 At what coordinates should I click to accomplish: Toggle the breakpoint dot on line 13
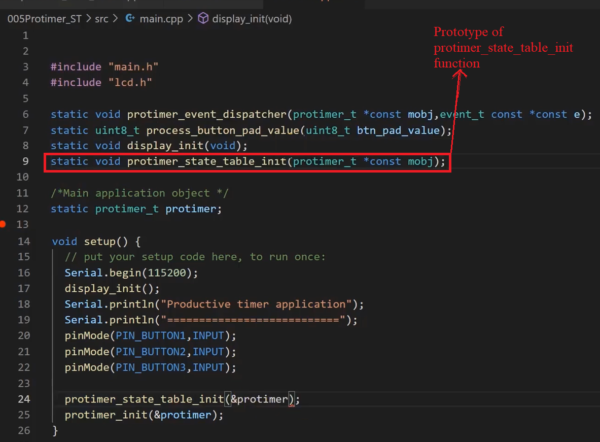click(2, 224)
